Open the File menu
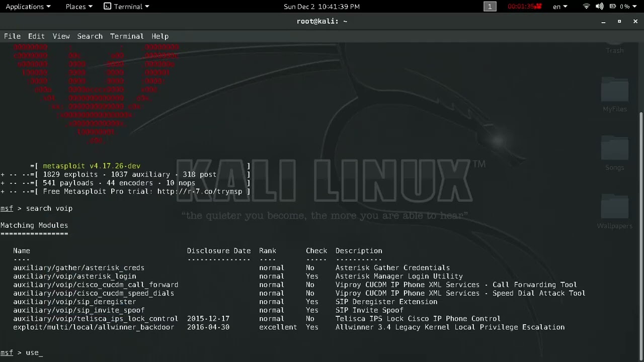Screen dimensions: 644x362 (x=12, y=36)
